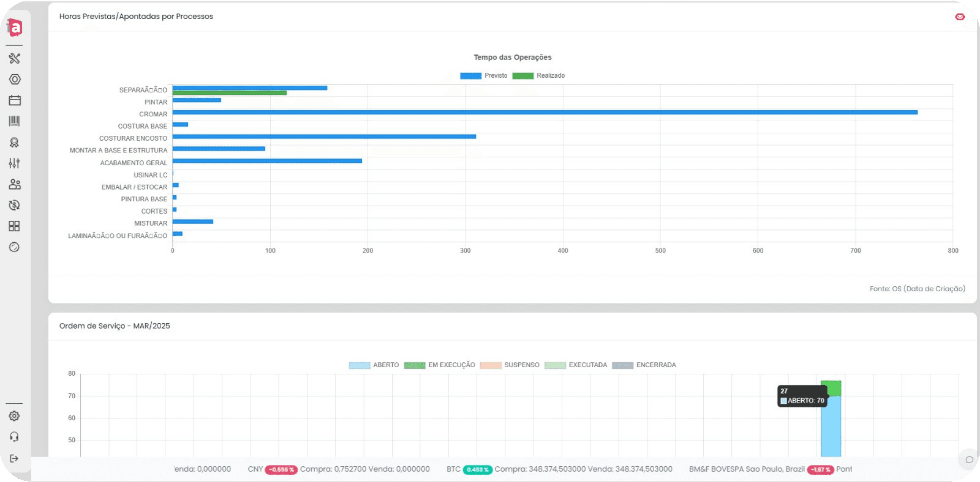Click the settings gear sidebar icon
The width and height of the screenshot is (980, 482).
(x=15, y=416)
